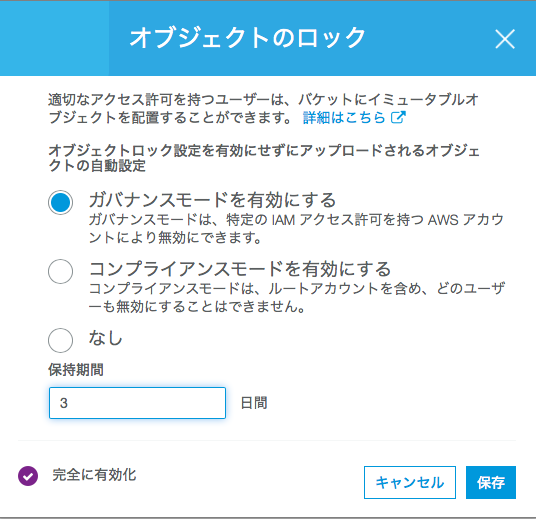Viewport: 536px width, 519px height.
Task: Select the コンプライアンスモード radio button
Action: pyautogui.click(x=61, y=271)
